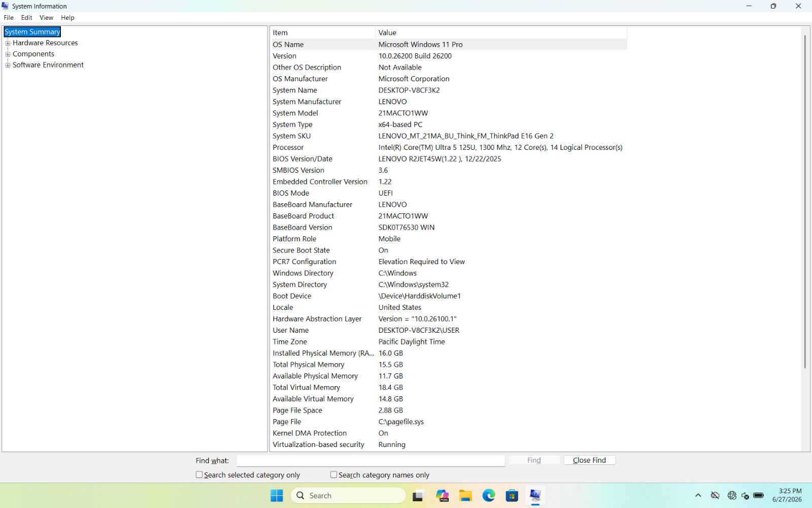Click the Close Find button
This screenshot has height=508, width=812.
click(589, 460)
